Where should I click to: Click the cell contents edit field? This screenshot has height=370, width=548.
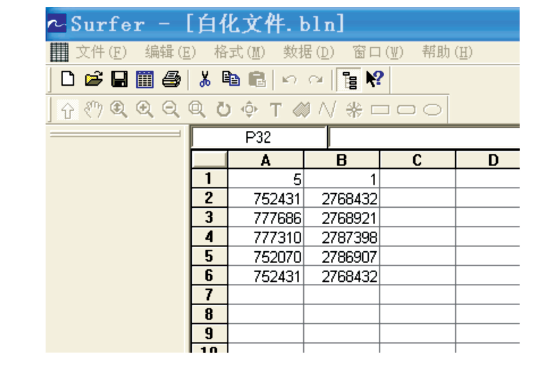tap(425, 137)
